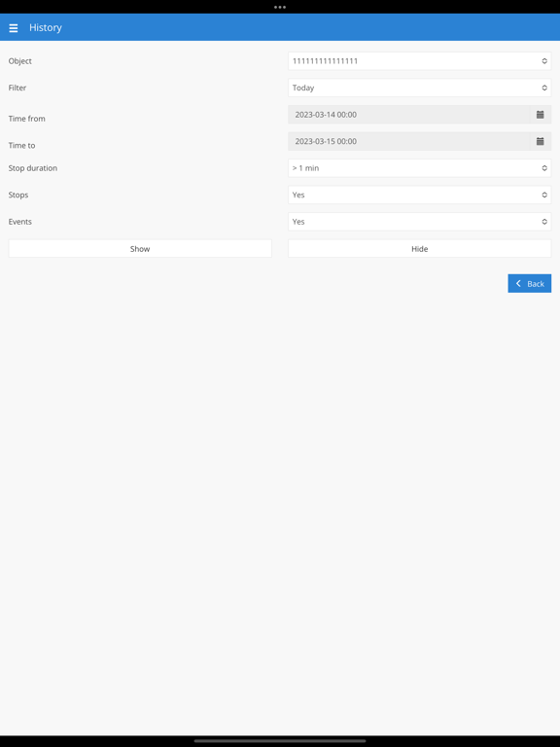The height and width of the screenshot is (747, 560).
Task: Tap the three-dot multitasking indicator at top
Action: click(280, 7)
